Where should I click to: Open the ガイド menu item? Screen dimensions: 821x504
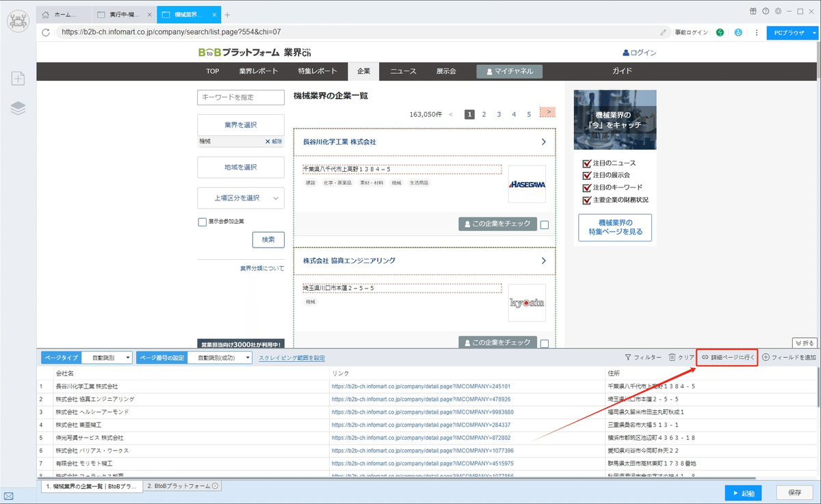coord(622,71)
